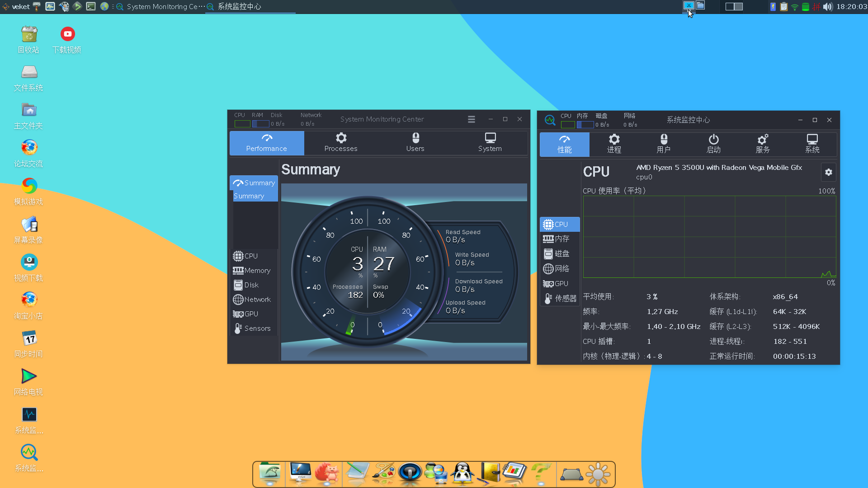This screenshot has width=868, height=488.
Task: Switch to 服务 (Services) tab
Action: pyautogui.click(x=763, y=144)
